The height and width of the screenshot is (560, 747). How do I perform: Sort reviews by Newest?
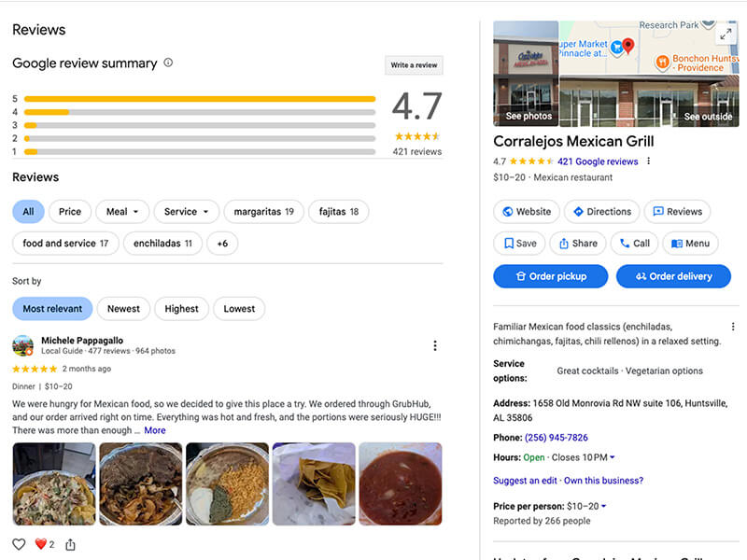(123, 309)
